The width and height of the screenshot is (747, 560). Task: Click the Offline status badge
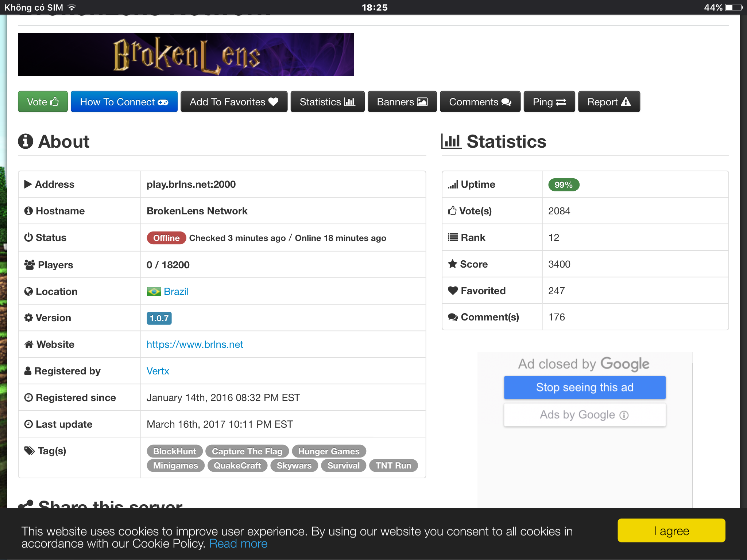(x=166, y=238)
